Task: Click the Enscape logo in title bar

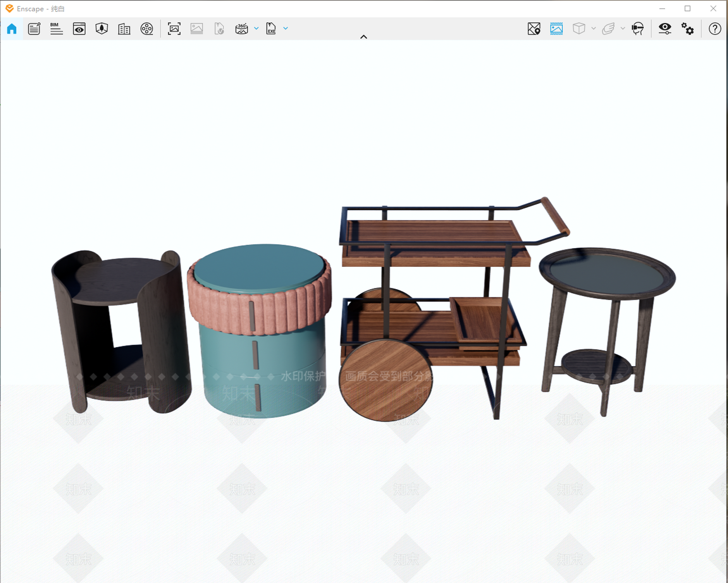Action: (x=10, y=9)
